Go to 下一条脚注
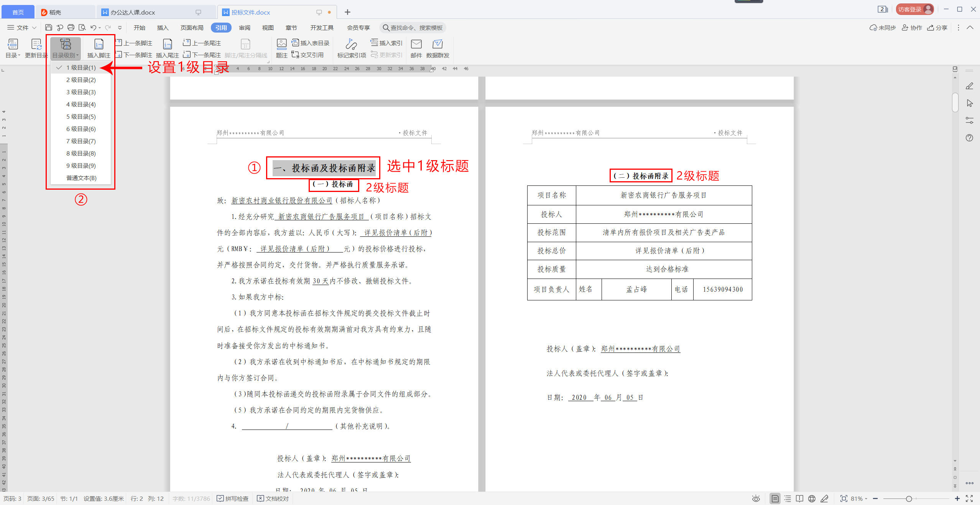 coord(134,55)
